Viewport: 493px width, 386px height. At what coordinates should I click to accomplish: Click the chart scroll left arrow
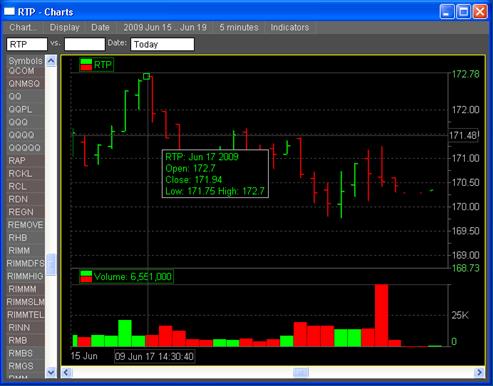coord(66,372)
